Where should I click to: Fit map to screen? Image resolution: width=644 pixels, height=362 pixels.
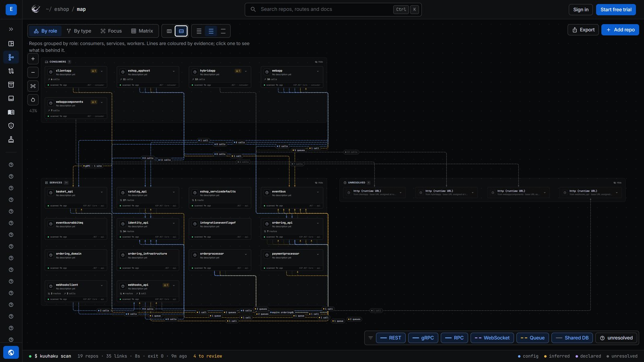tap(33, 86)
